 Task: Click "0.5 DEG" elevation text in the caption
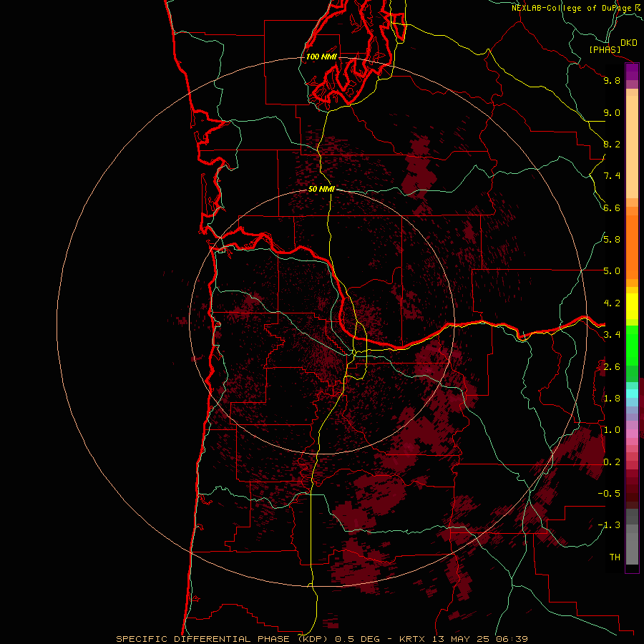click(x=356, y=639)
